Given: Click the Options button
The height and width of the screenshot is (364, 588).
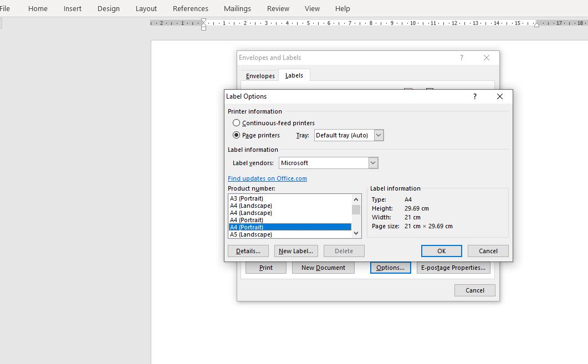Looking at the screenshot, I should pyautogui.click(x=390, y=268).
